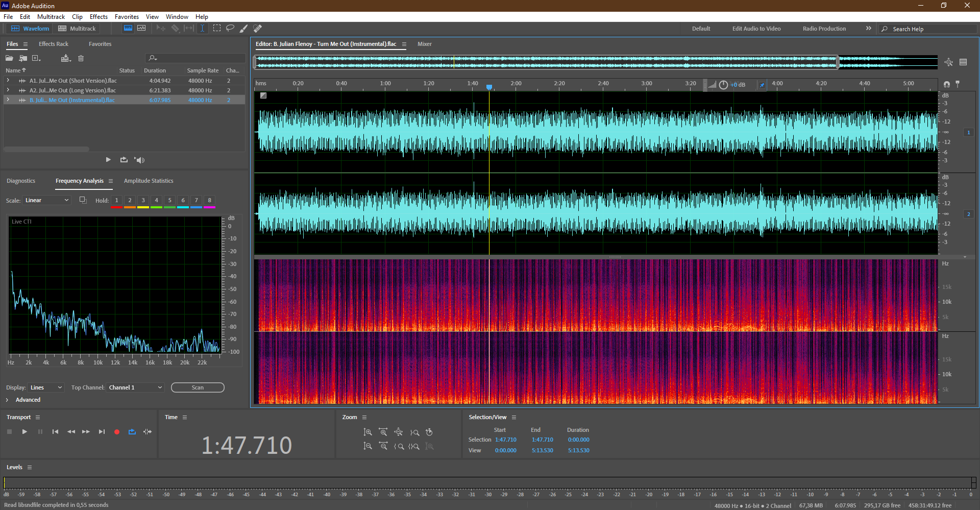The image size is (980, 510).
Task: Click the Open File folder icon
Action: point(9,58)
